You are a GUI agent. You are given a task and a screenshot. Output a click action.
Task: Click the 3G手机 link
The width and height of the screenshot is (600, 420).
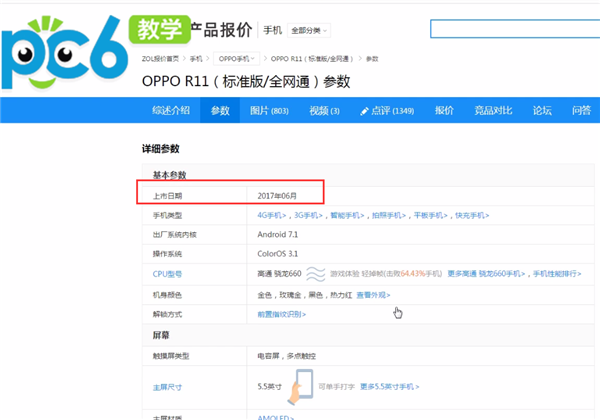(308, 215)
